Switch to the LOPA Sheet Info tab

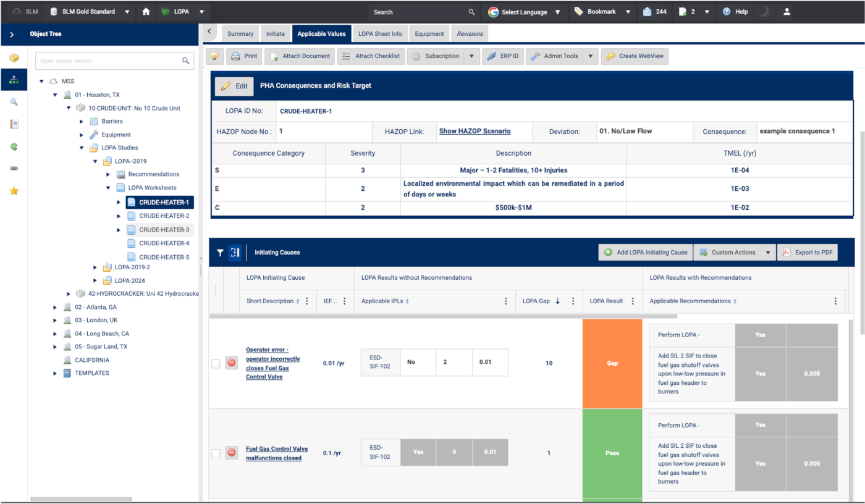380,33
